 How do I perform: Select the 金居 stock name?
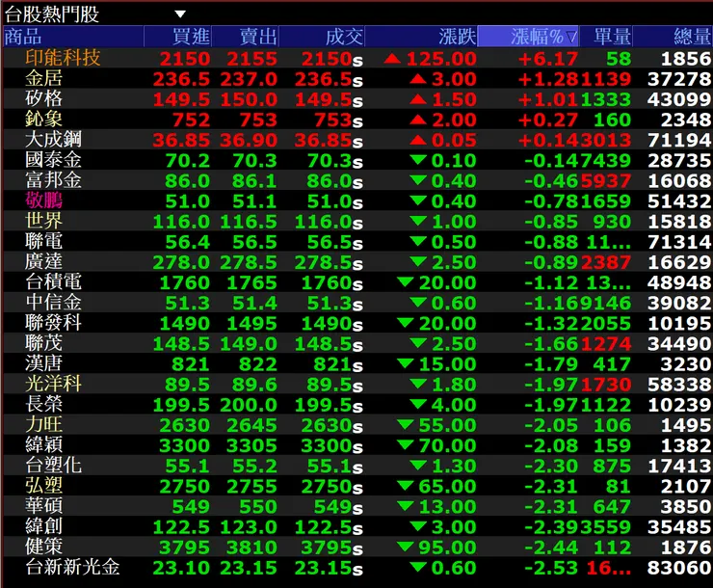click(43, 78)
